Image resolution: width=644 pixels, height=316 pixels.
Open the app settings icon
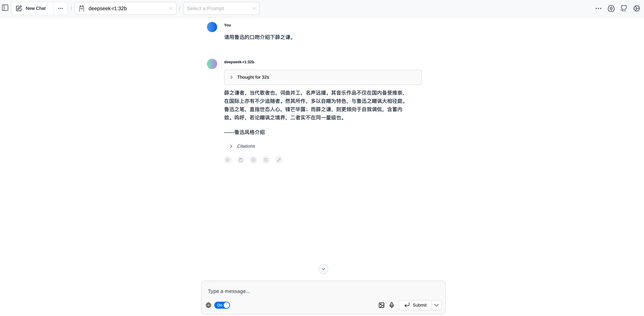(x=637, y=8)
